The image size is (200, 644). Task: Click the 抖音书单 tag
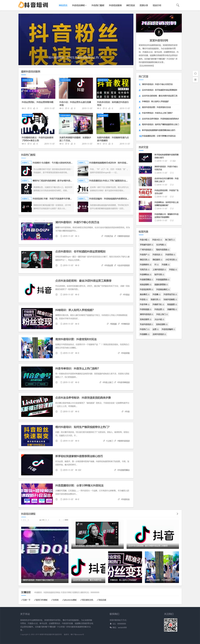coord(144,304)
